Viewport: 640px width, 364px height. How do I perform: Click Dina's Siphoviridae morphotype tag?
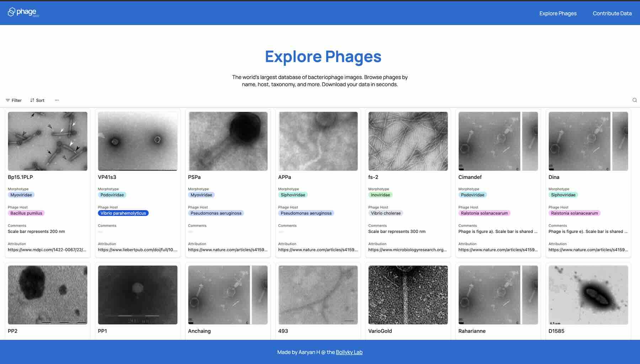pyautogui.click(x=563, y=195)
